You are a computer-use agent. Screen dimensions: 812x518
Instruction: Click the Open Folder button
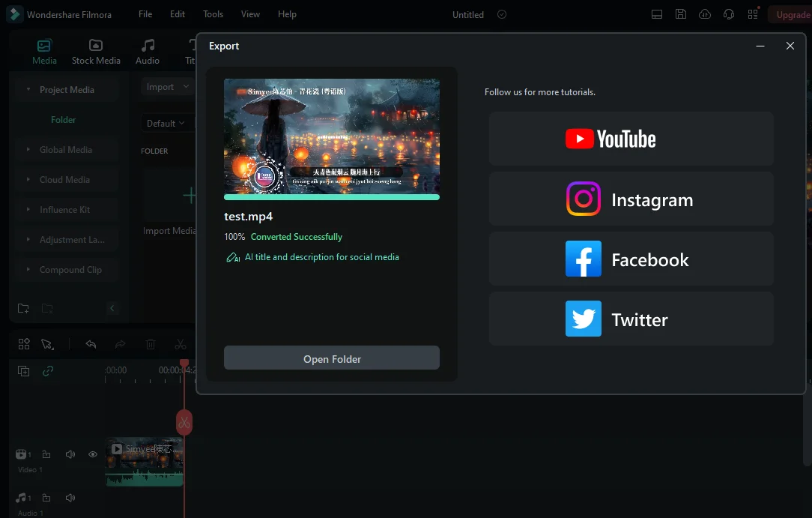[331, 358]
